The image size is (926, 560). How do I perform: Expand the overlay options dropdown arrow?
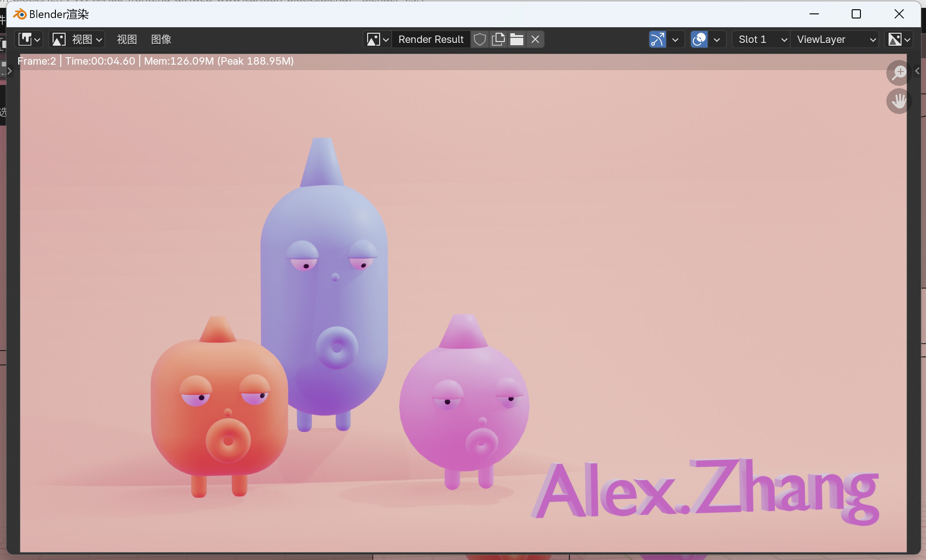pyautogui.click(x=717, y=40)
